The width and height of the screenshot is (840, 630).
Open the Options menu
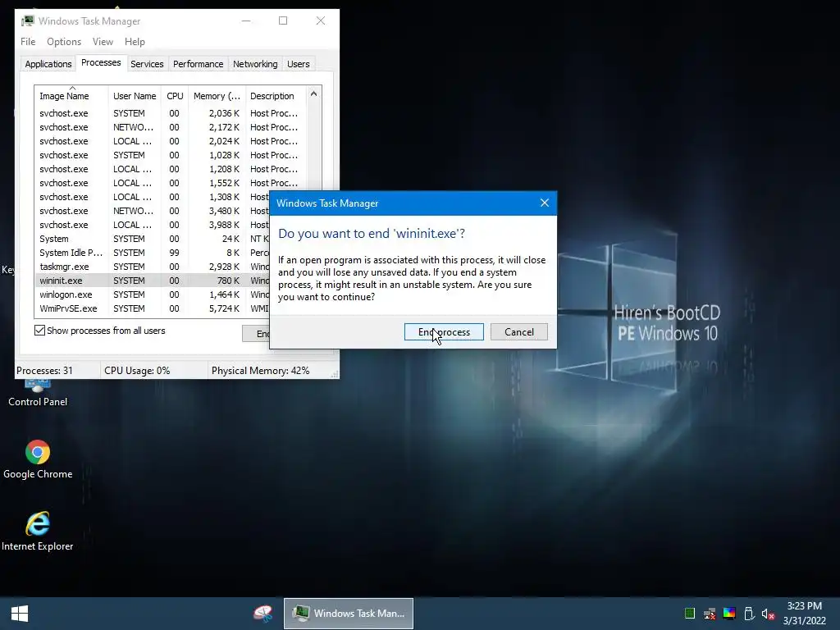[x=64, y=42]
